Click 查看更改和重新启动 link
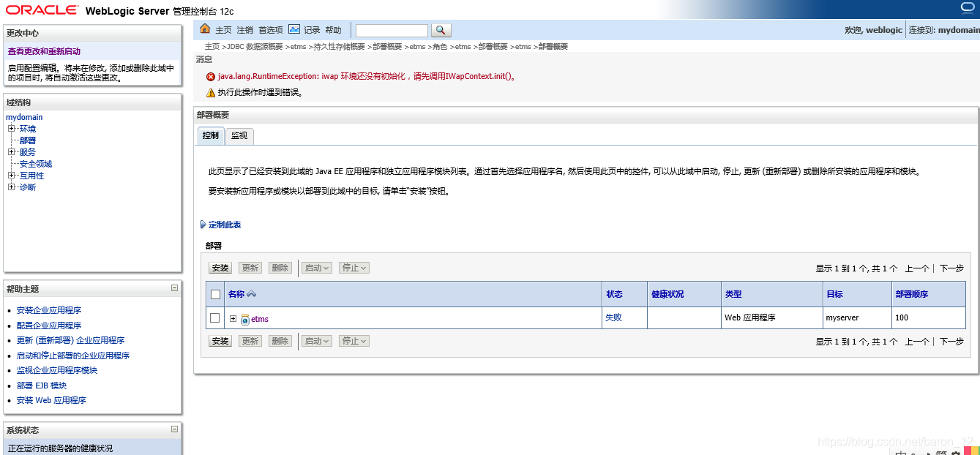Screen dimensions: 980x455 point(44,51)
